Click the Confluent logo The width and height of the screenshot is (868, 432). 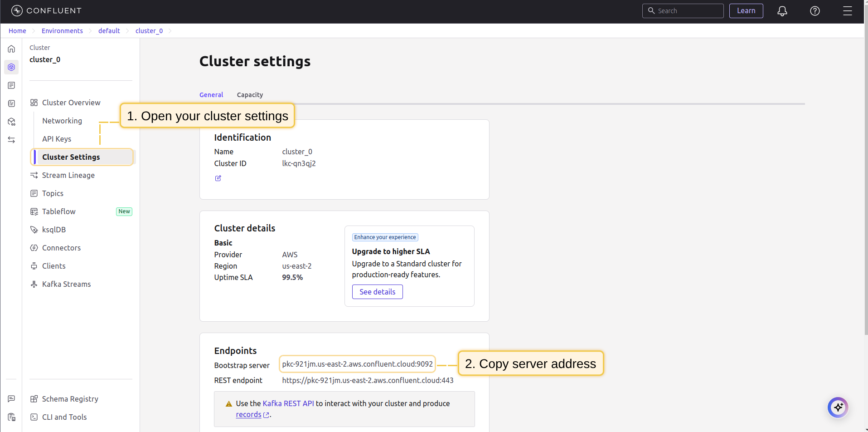coord(46,11)
